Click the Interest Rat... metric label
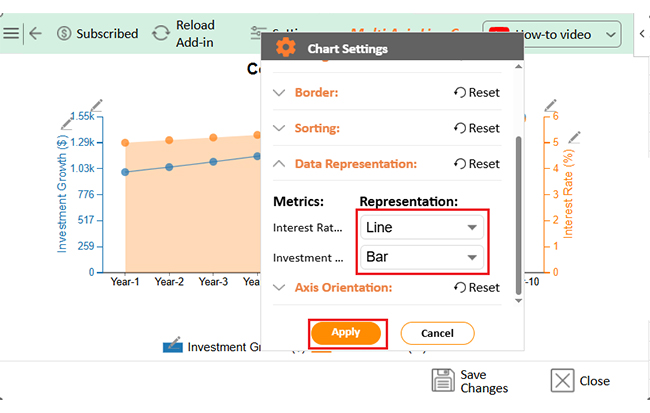The height and width of the screenshot is (413, 650). [308, 228]
